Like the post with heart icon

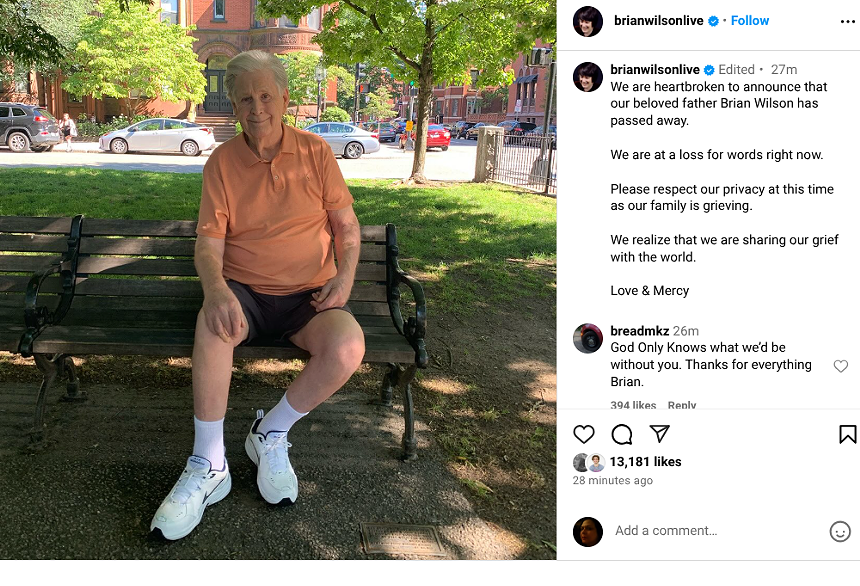(x=584, y=434)
